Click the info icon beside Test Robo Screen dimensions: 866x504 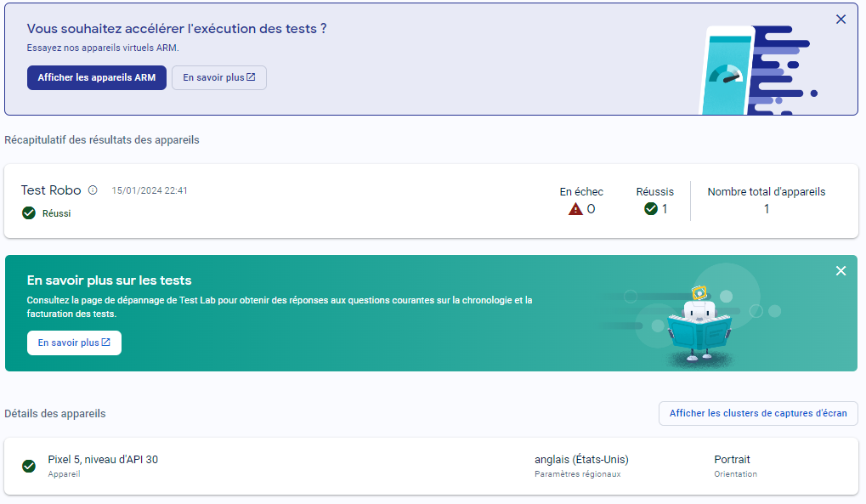click(93, 190)
